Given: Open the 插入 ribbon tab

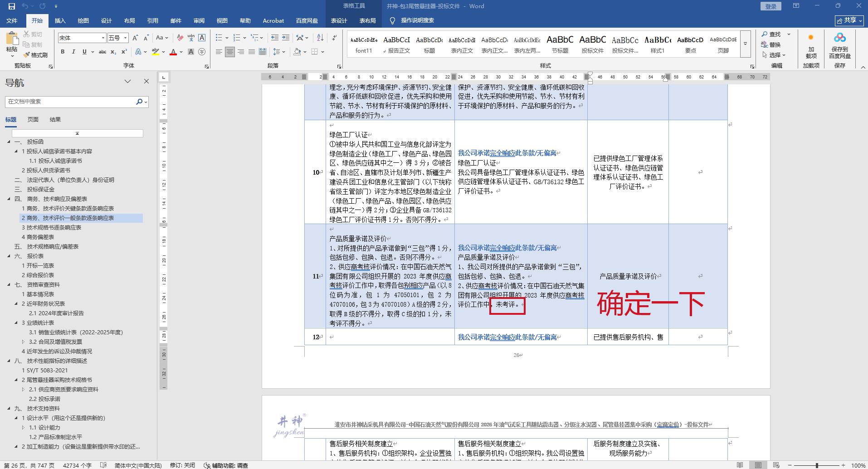Looking at the screenshot, I should pyautogui.click(x=60, y=21).
